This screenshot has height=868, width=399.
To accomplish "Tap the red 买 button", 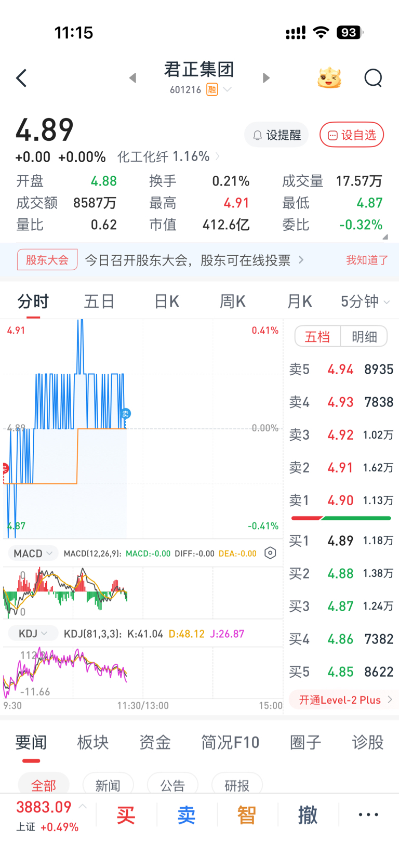I will 126,815.
